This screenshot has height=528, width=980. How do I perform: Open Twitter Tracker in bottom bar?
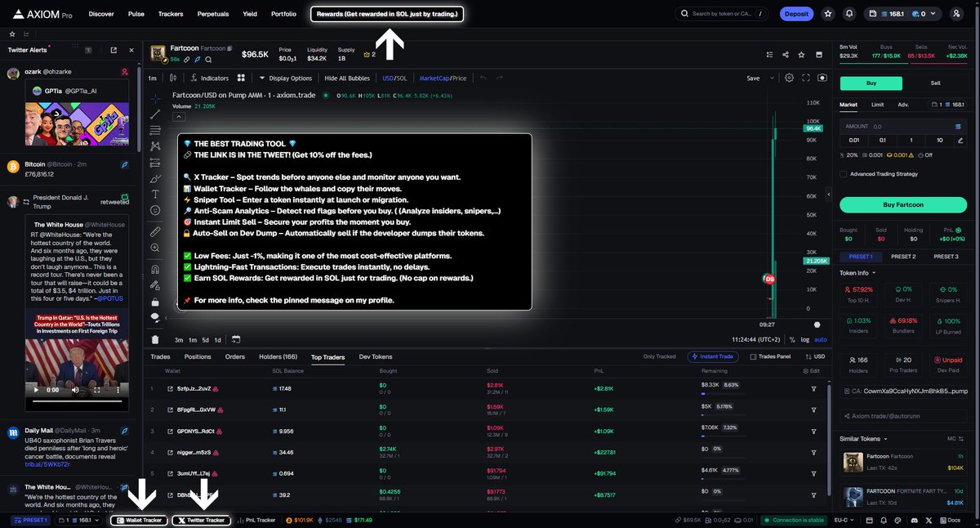[x=201, y=520]
